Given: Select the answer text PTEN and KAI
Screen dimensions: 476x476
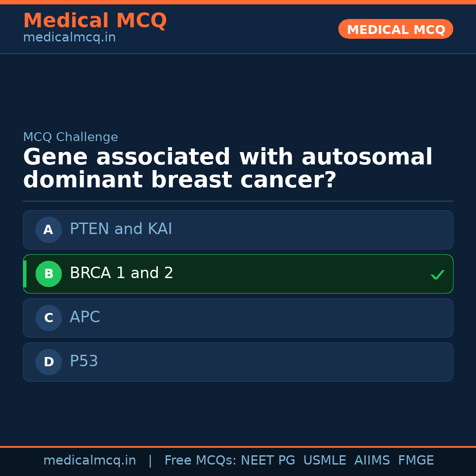Looking at the screenshot, I should point(121,229).
